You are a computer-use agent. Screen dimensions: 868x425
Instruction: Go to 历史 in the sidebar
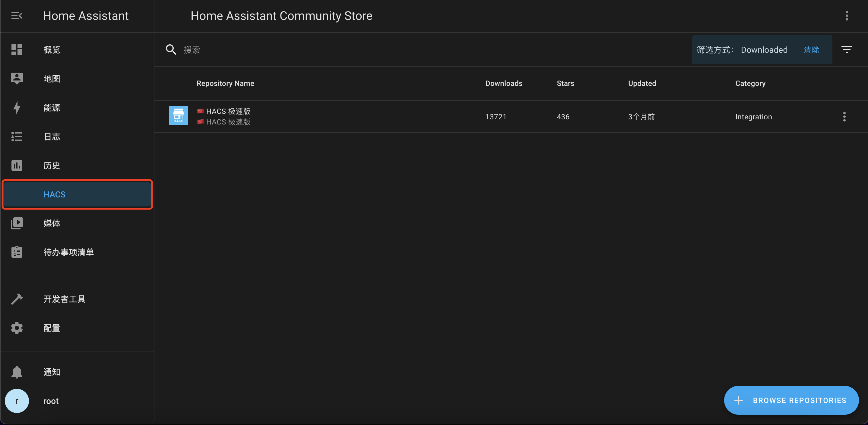(52, 166)
